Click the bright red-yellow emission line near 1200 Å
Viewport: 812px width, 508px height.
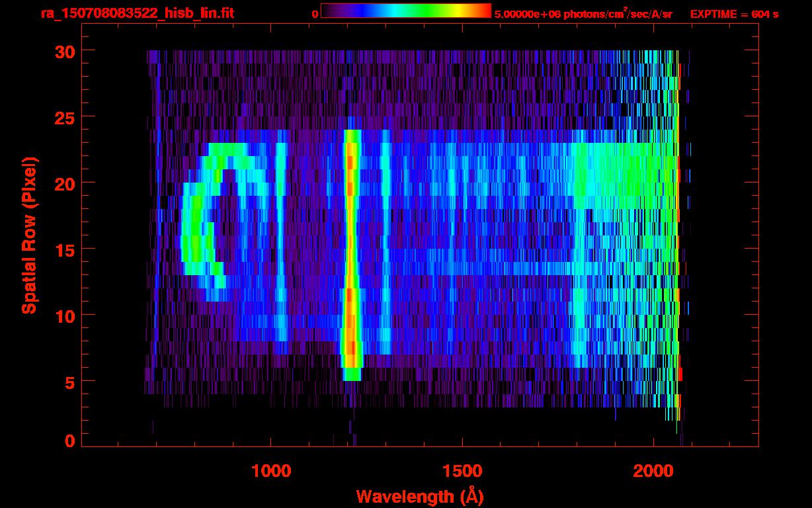click(x=351, y=251)
